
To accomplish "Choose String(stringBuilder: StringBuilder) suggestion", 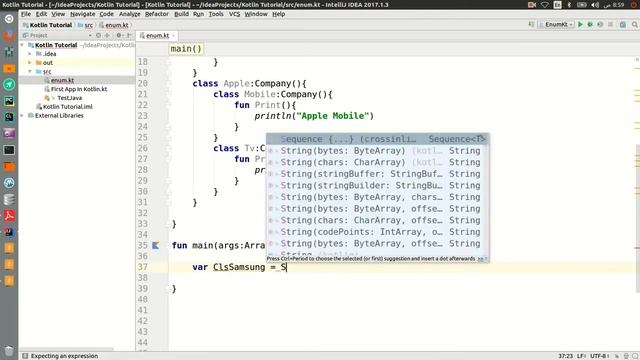I will tap(378, 185).
